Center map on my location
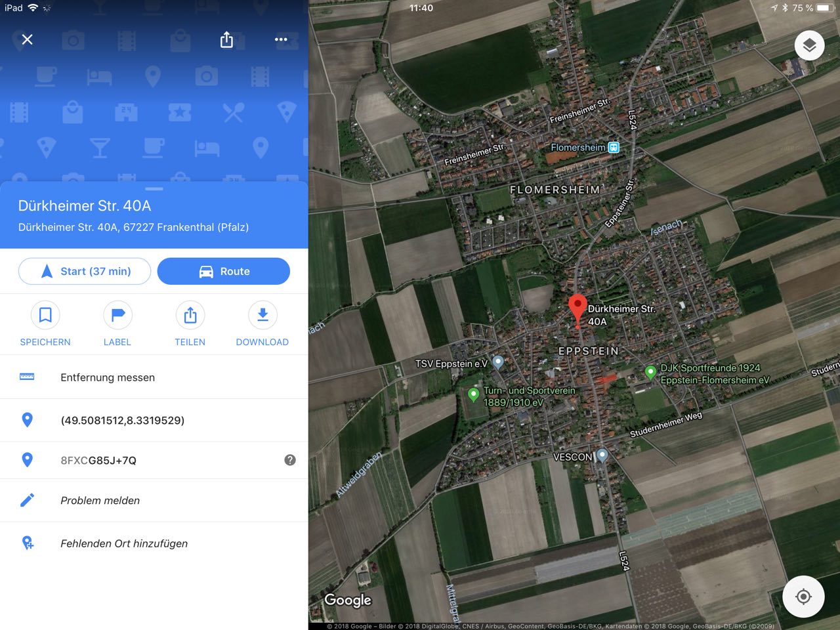This screenshot has height=630, width=840. (x=803, y=597)
